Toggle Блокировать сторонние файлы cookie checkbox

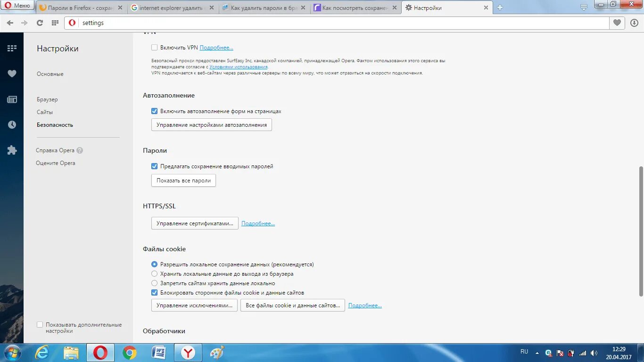tap(154, 293)
